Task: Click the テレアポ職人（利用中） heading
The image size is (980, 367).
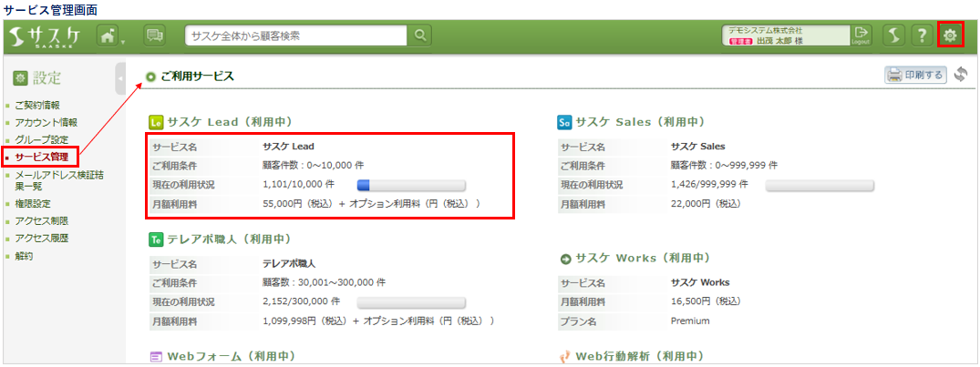Action: pos(230,239)
